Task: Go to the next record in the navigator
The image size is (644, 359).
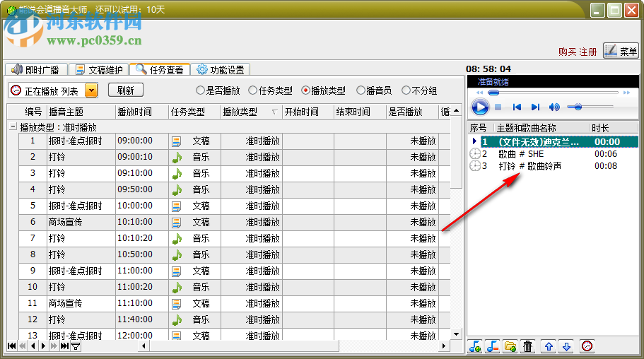Action: 43,346
